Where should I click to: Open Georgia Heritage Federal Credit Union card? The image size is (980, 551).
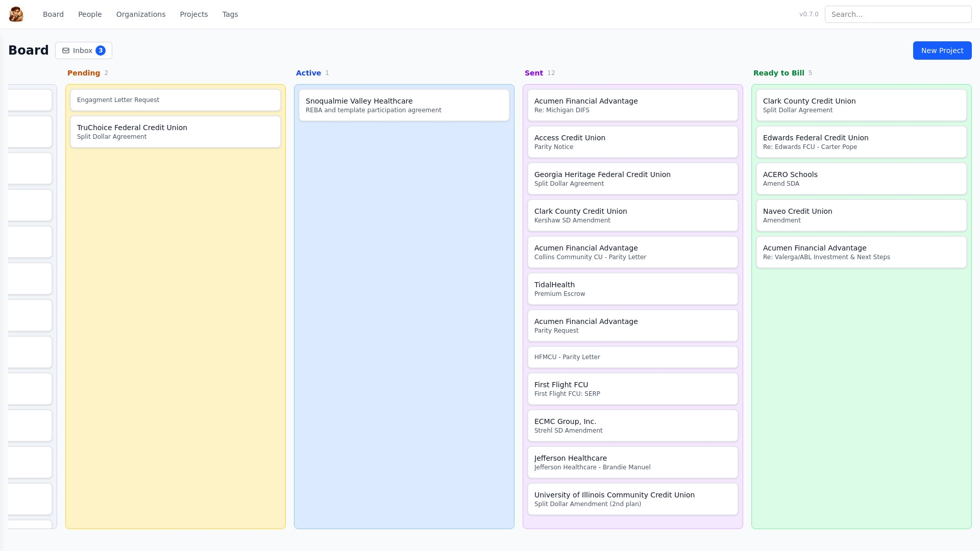pos(633,179)
